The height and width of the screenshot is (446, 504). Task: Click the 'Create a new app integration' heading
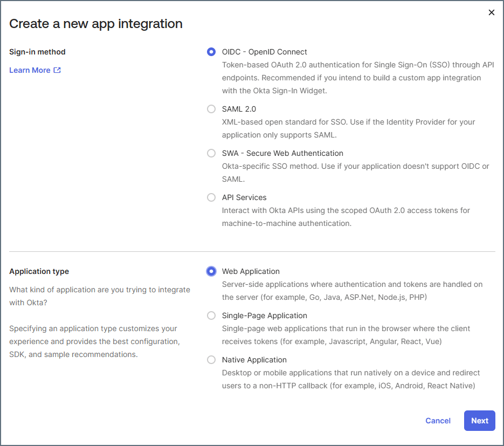coord(96,24)
